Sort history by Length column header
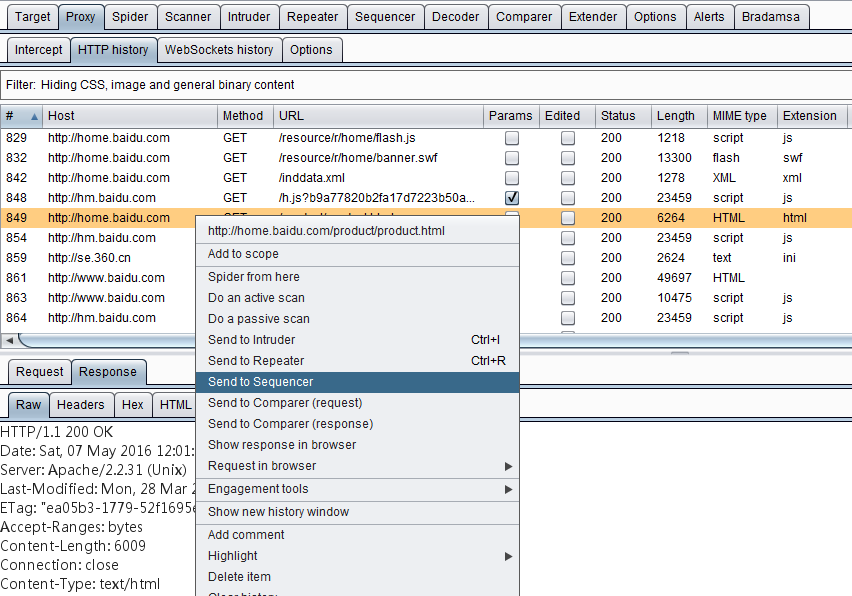 click(677, 116)
